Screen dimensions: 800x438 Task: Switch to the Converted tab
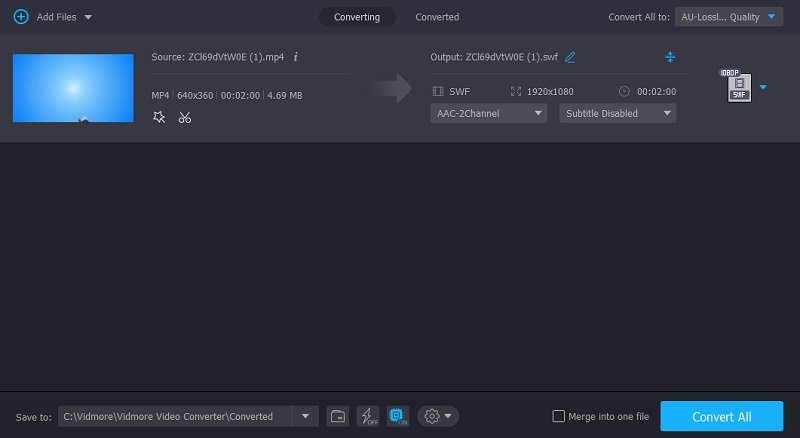[437, 17]
